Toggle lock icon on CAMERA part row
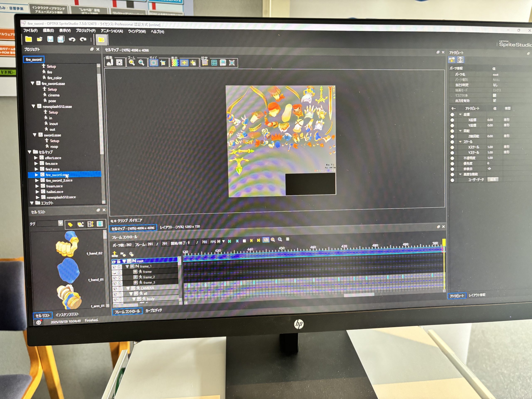532x399 pixels. tap(120, 288)
